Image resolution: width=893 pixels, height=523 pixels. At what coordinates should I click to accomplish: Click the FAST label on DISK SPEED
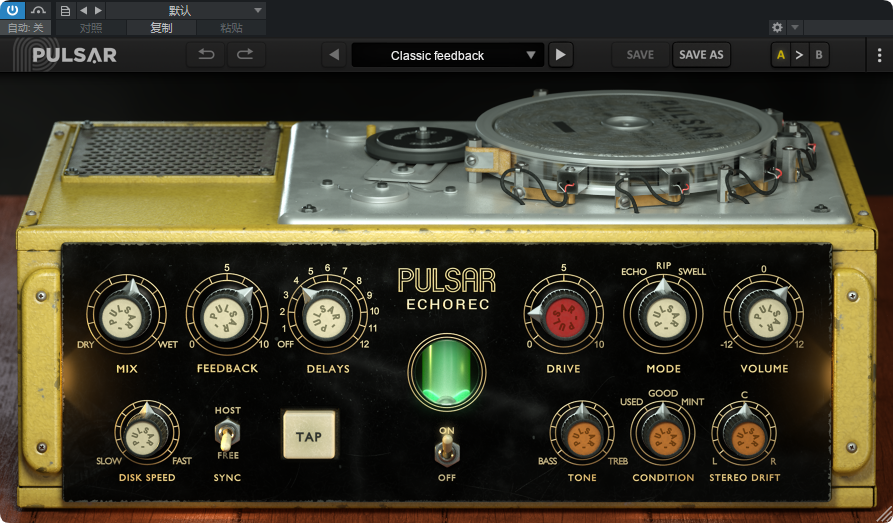coord(182,461)
